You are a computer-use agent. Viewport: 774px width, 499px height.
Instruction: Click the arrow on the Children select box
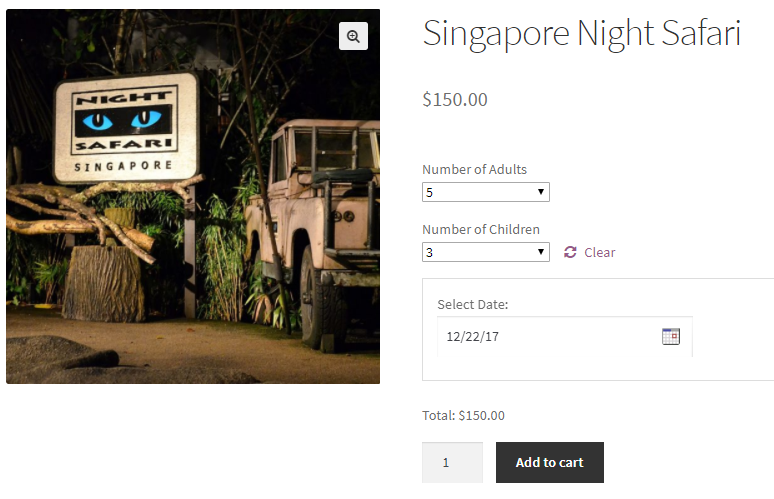pos(541,252)
